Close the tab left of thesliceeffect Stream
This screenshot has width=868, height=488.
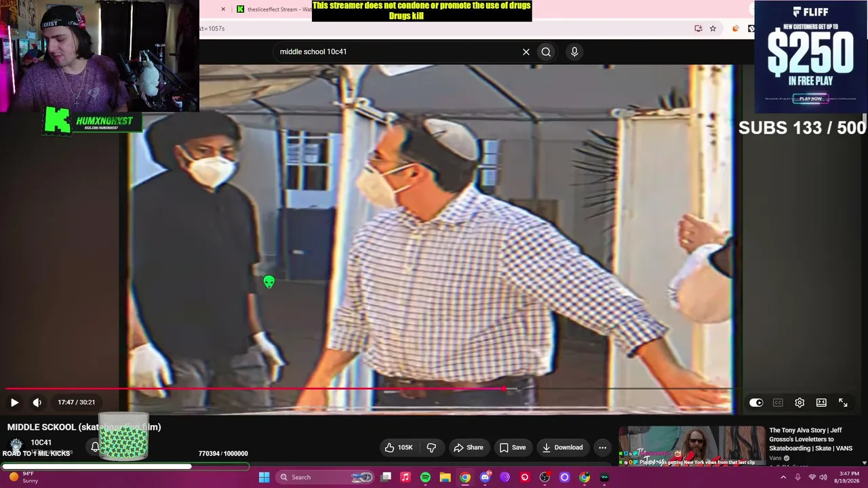[223, 9]
